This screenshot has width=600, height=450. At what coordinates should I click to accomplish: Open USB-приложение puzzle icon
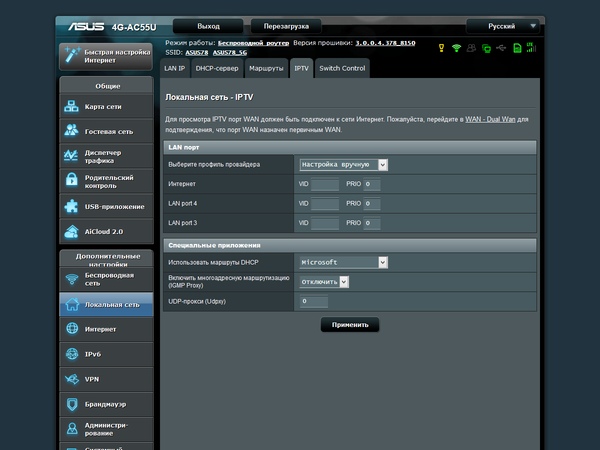click(71, 206)
